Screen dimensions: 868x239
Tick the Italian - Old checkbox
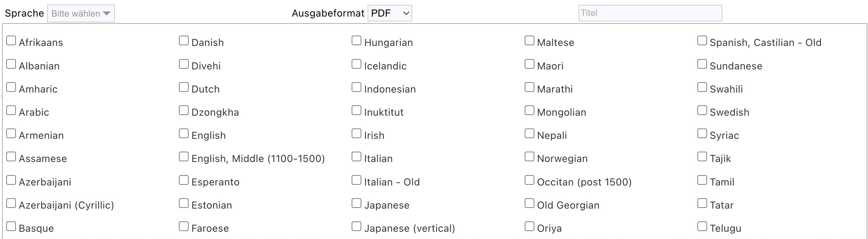[356, 180]
